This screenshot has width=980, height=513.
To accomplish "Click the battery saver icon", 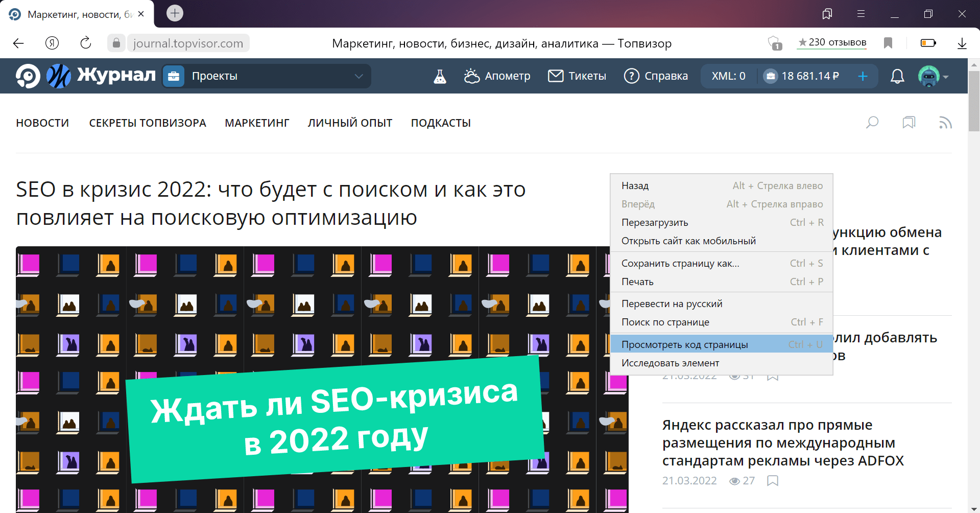I will [928, 43].
